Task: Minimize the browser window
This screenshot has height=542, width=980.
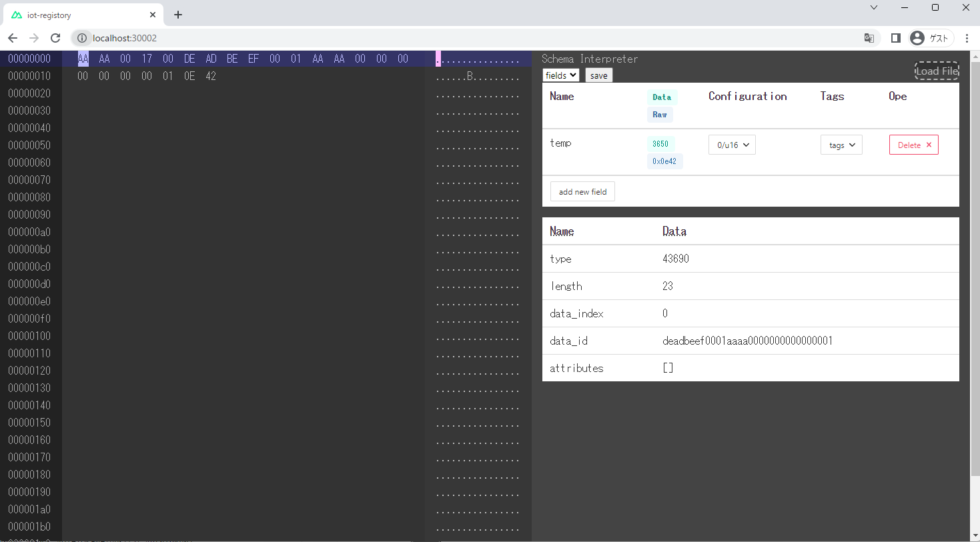Action: (905, 7)
